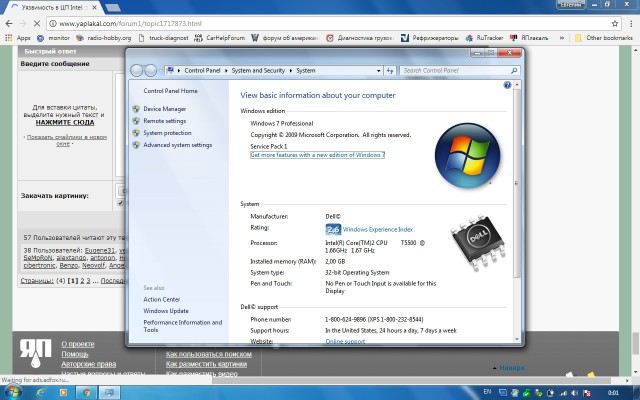Open Помощь footer link
The height and width of the screenshot is (400, 640).
[75, 354]
